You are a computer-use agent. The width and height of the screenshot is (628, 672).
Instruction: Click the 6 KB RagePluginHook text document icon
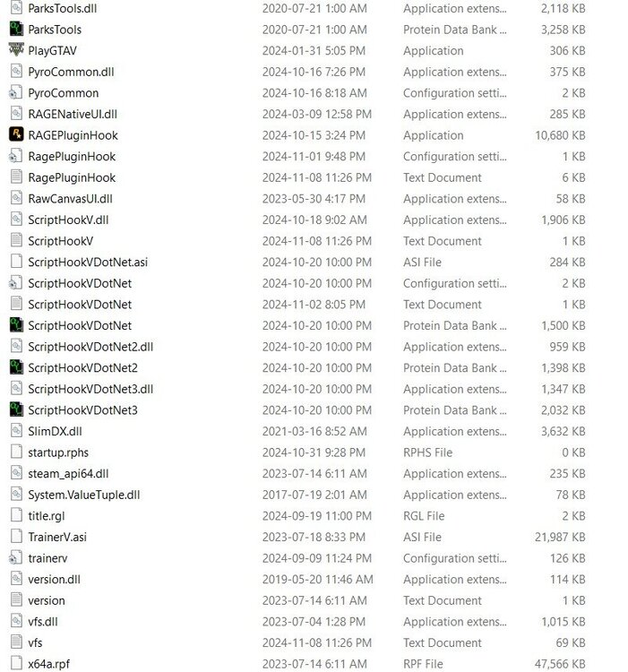coord(16,177)
